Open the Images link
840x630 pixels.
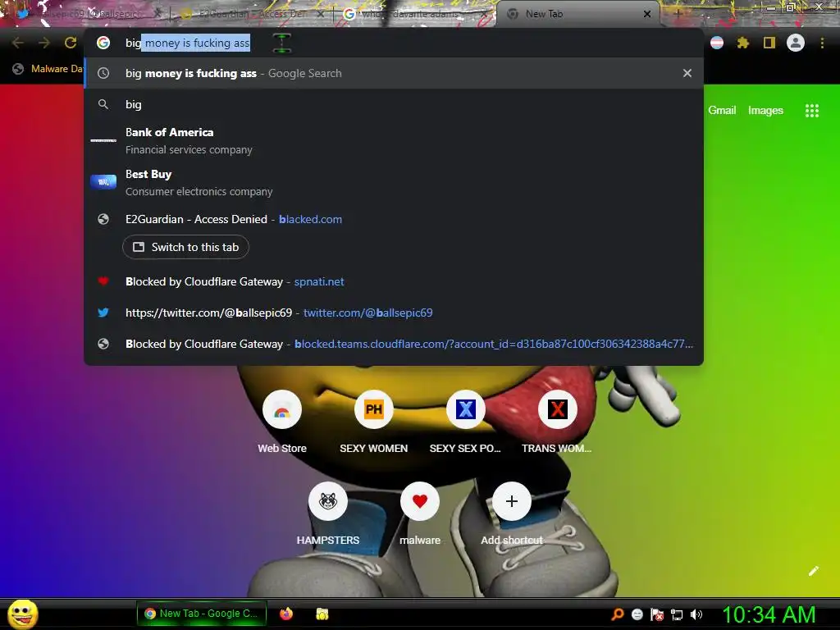765,111
